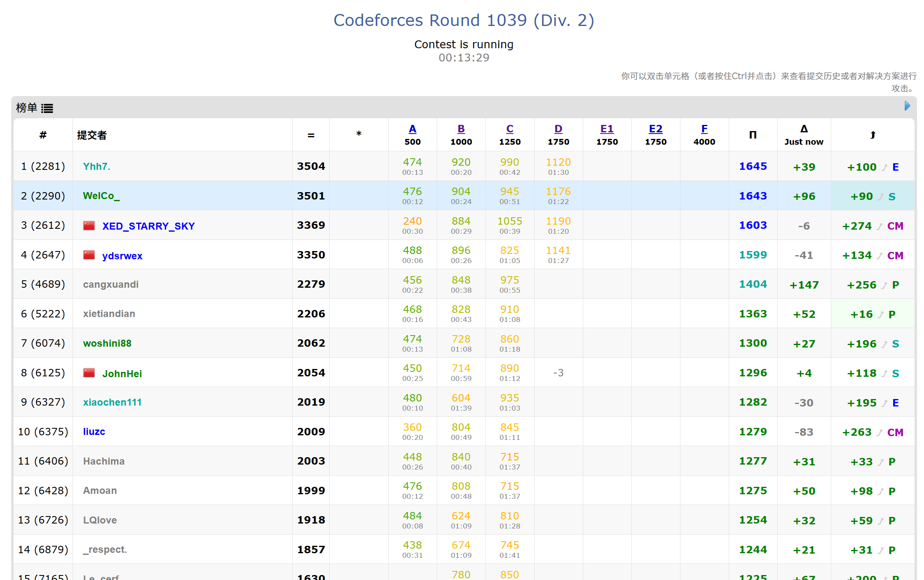Open JohnHei user profile

coord(122,373)
